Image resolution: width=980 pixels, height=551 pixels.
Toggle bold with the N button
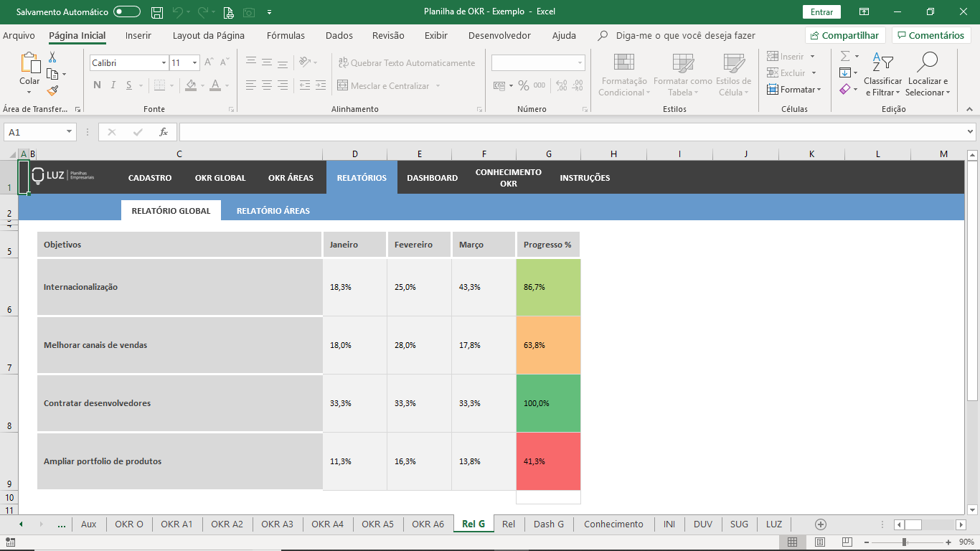tap(97, 85)
